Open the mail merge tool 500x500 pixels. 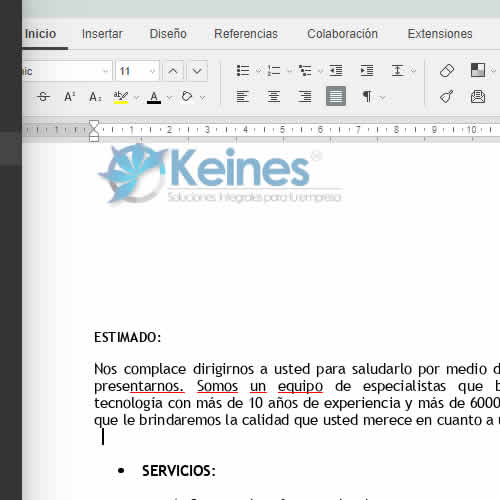(x=478, y=97)
